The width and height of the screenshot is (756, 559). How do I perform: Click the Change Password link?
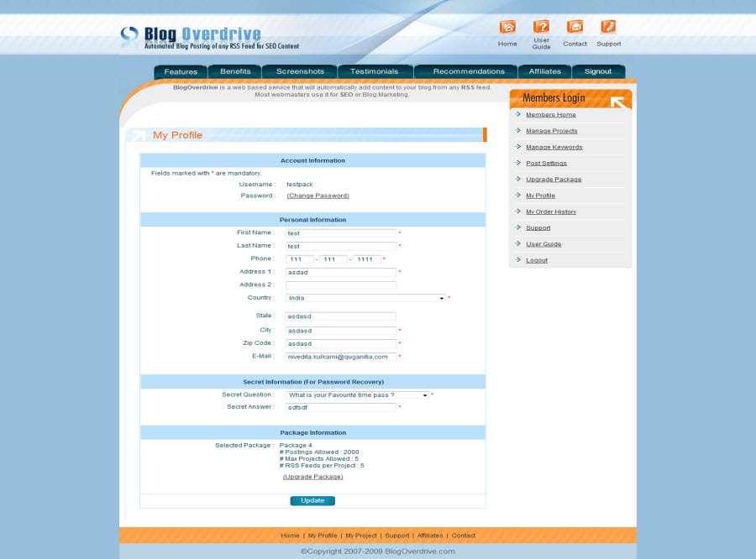pos(318,196)
